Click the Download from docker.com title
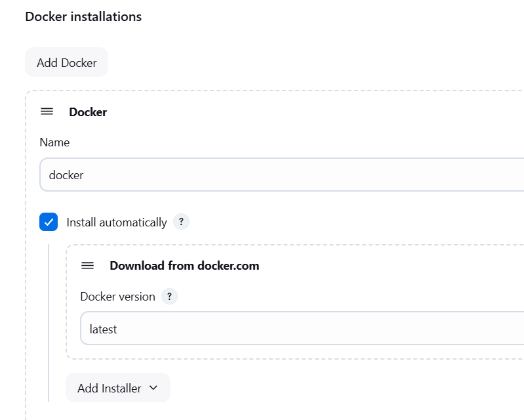Screen dimensions: 524x420 184,266
